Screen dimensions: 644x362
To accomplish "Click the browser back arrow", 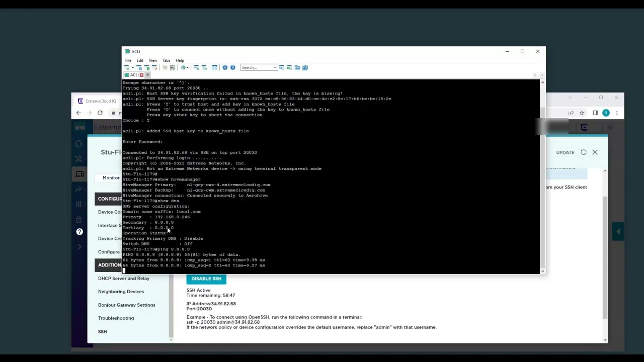I will pos(78,113).
